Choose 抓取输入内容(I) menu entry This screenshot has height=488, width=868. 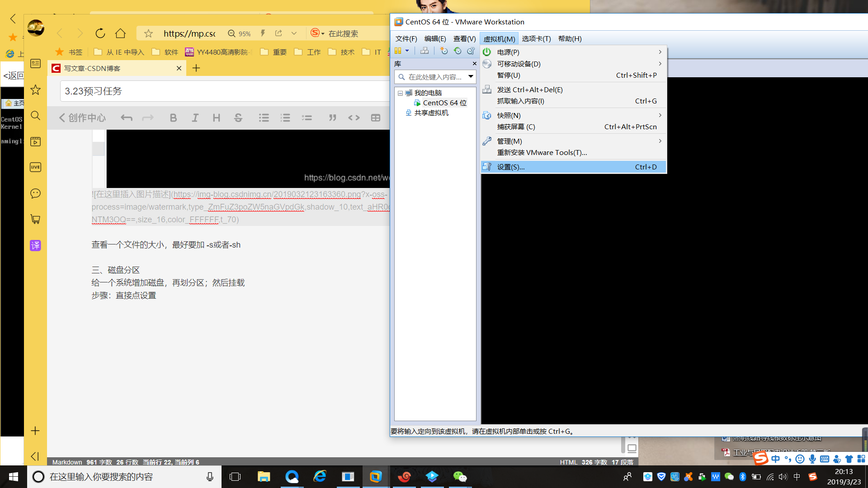[574, 101]
